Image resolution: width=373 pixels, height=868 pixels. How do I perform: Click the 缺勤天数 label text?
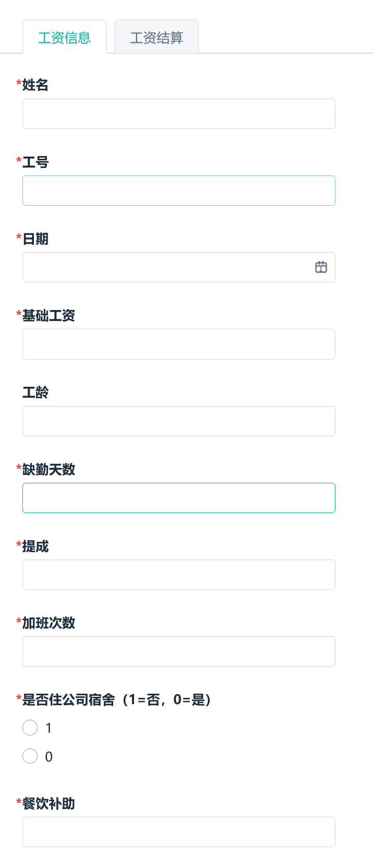49,469
